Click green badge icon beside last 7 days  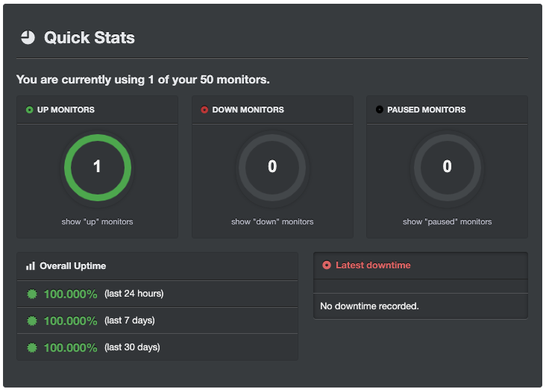[x=32, y=320]
